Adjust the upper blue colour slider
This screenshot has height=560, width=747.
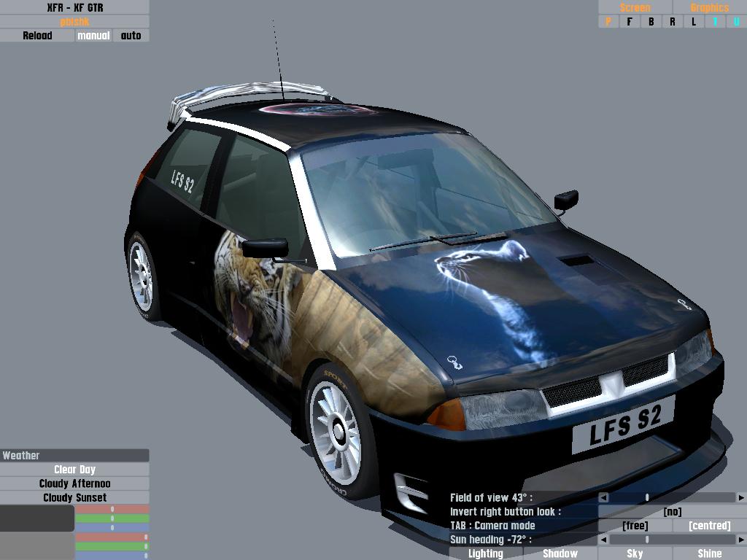tap(112, 528)
